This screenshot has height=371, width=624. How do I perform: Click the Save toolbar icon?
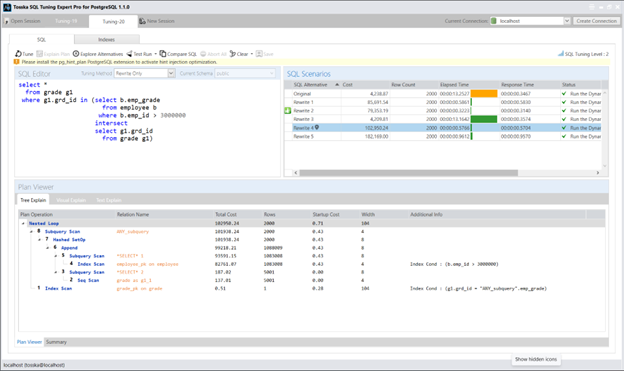[x=259, y=54]
